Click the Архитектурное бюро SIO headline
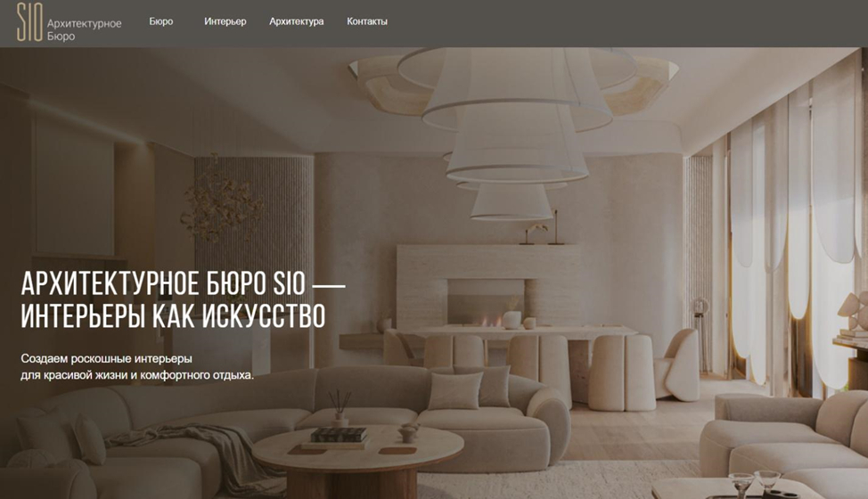 tap(183, 283)
